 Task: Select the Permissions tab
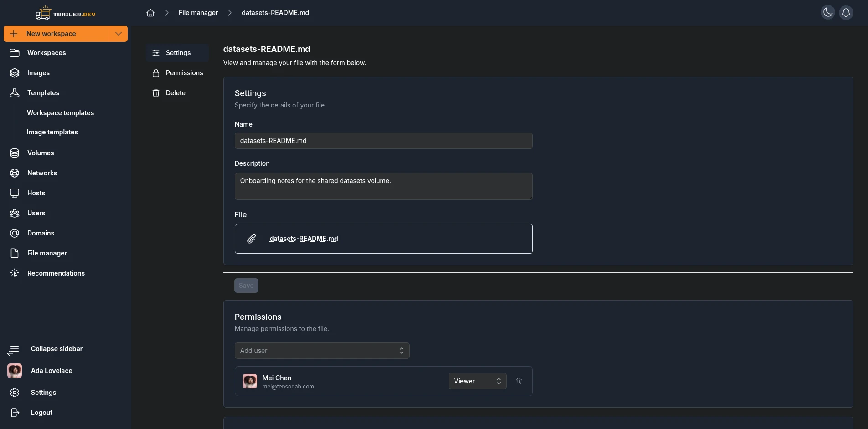click(178, 73)
